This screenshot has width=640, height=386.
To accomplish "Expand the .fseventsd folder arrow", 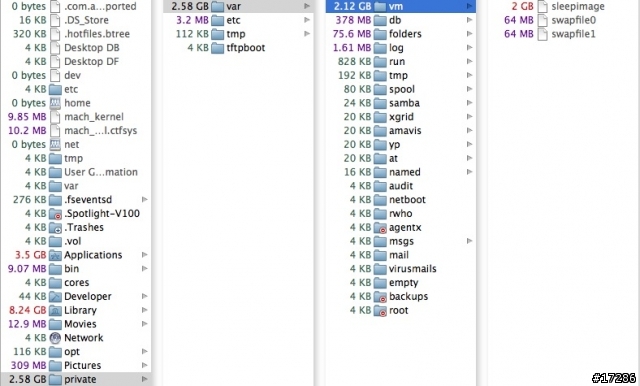I will point(144,200).
